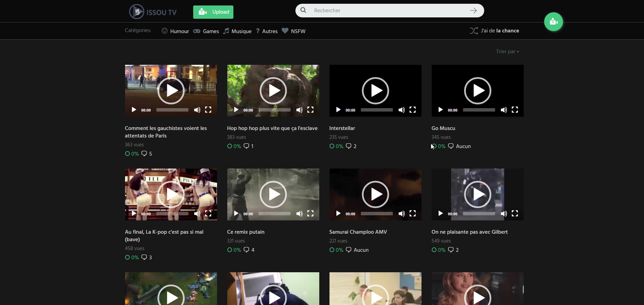The width and height of the screenshot is (644, 305).
Task: Click the round green floating upload button
Action: click(x=553, y=22)
